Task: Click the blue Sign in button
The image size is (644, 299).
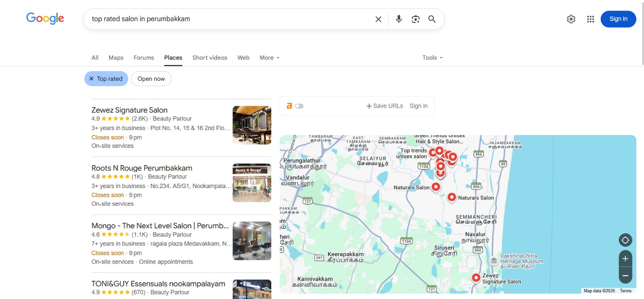Action: pyautogui.click(x=618, y=19)
